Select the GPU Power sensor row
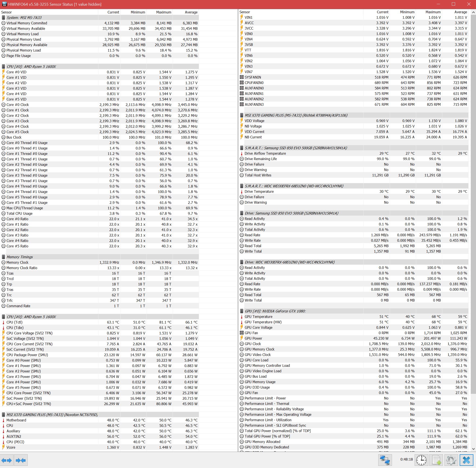 253,339
